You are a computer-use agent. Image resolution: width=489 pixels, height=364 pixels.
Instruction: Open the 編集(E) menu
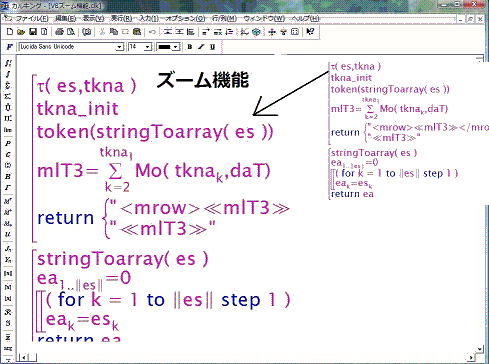coord(65,18)
